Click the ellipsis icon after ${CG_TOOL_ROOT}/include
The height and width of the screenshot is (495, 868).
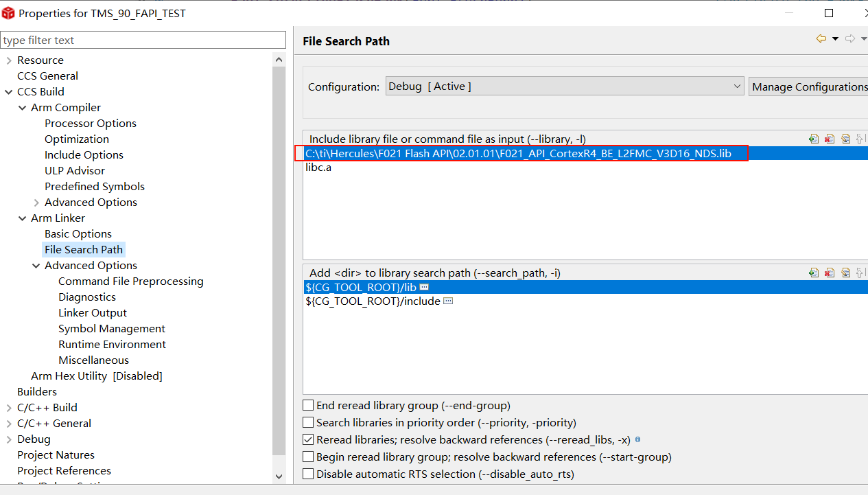point(448,301)
